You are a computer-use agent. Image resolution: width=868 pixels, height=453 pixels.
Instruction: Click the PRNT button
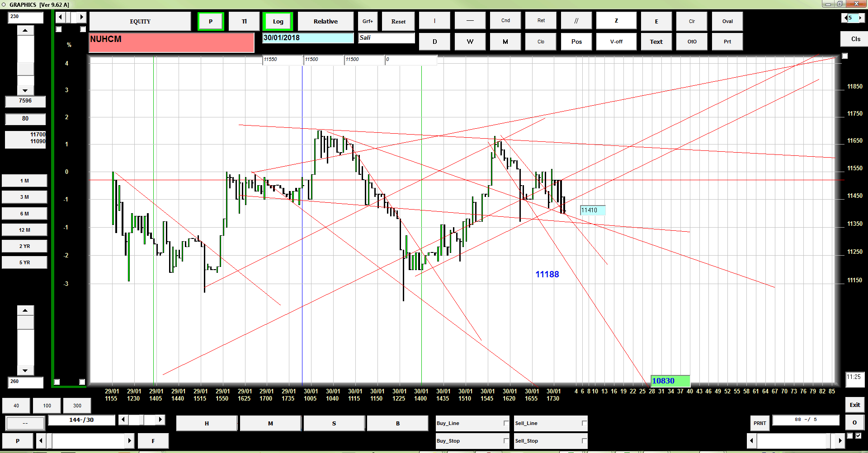(x=759, y=423)
